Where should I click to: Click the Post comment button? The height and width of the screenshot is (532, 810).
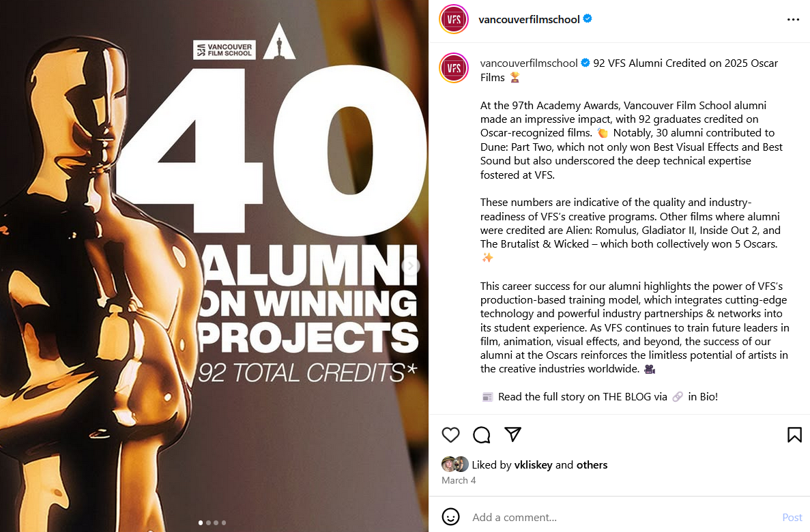pos(792,518)
